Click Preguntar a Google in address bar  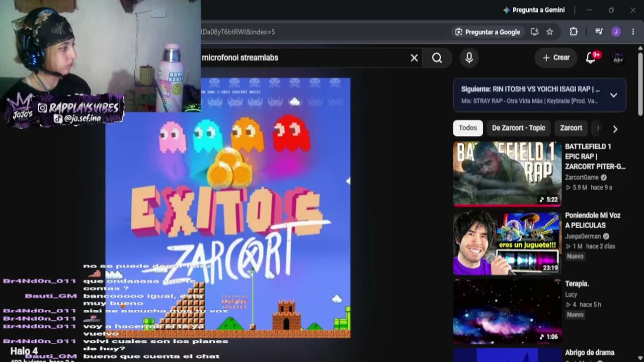[488, 32]
